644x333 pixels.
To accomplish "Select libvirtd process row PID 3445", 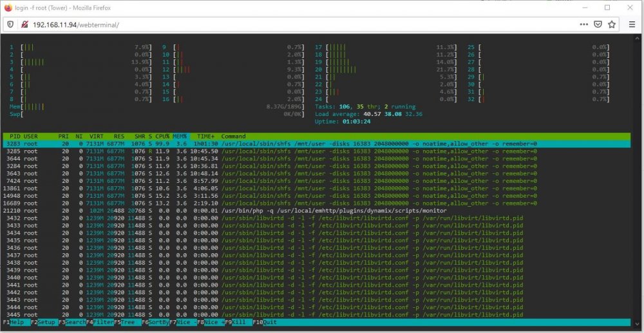I will pos(317,314).
